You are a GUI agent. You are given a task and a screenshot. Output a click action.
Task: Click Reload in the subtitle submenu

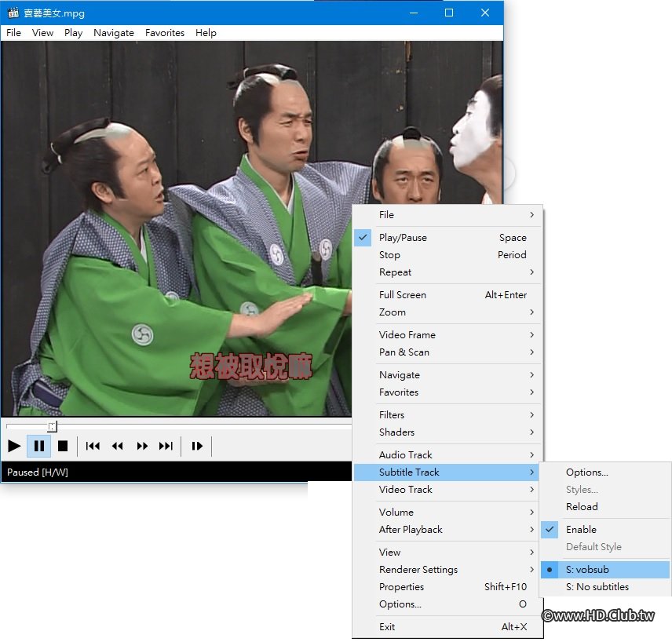click(x=582, y=507)
